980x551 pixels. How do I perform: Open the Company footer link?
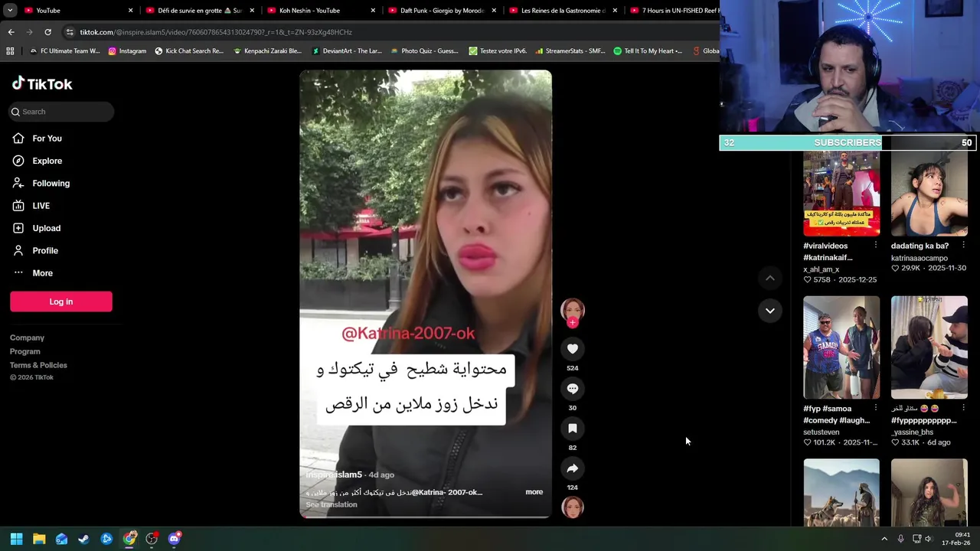pyautogui.click(x=27, y=337)
